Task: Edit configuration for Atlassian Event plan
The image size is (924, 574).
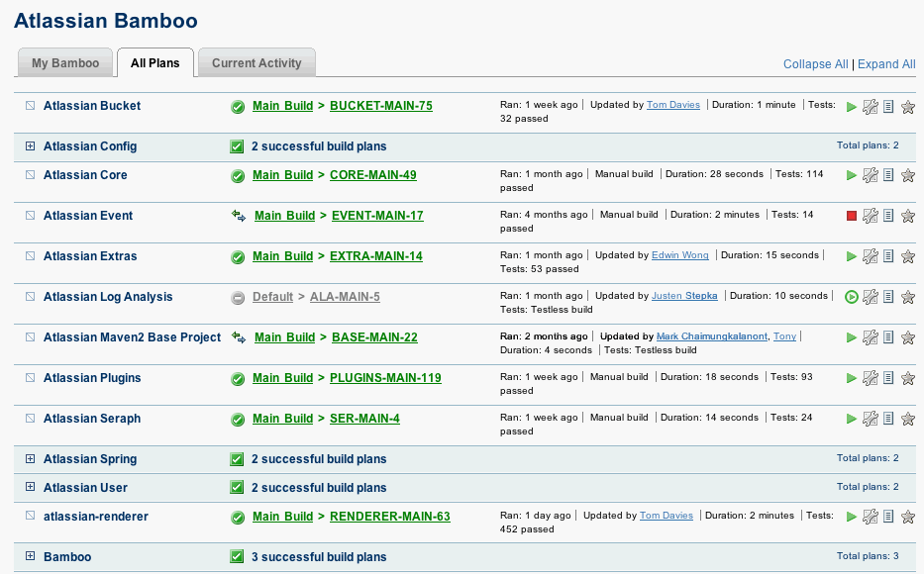Action: pos(871,216)
